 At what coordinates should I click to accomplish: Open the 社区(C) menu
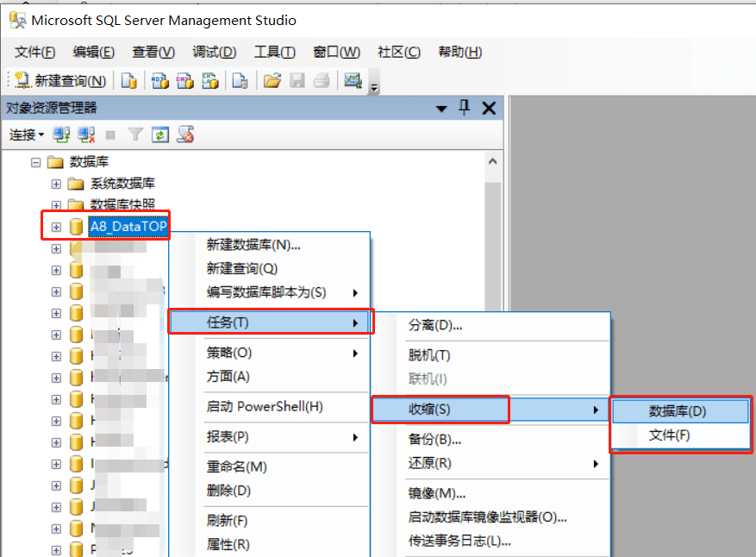click(399, 52)
